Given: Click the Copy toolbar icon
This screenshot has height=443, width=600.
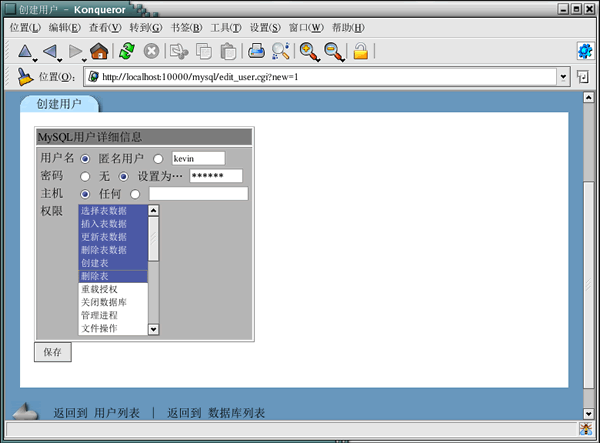Looking at the screenshot, I should click(x=204, y=51).
